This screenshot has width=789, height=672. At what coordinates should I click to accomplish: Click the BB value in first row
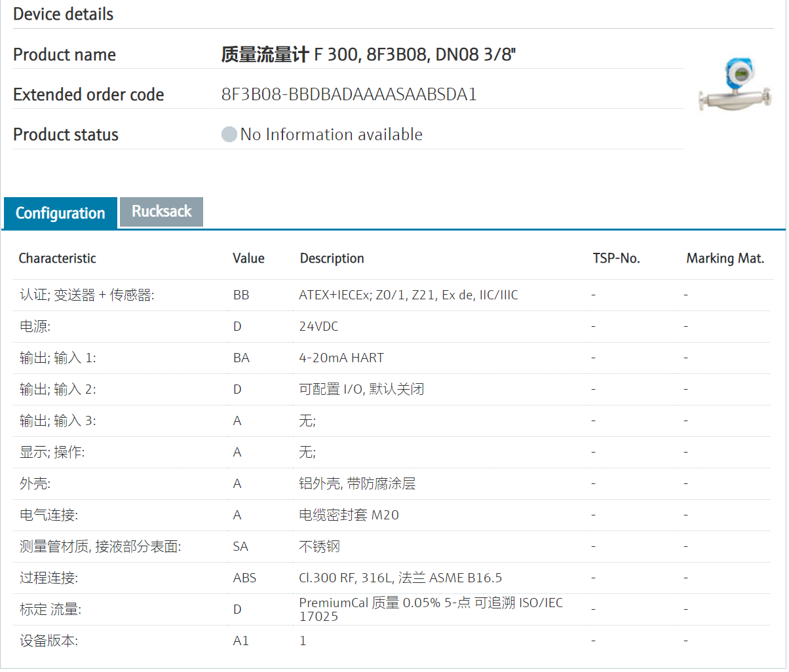point(241,295)
